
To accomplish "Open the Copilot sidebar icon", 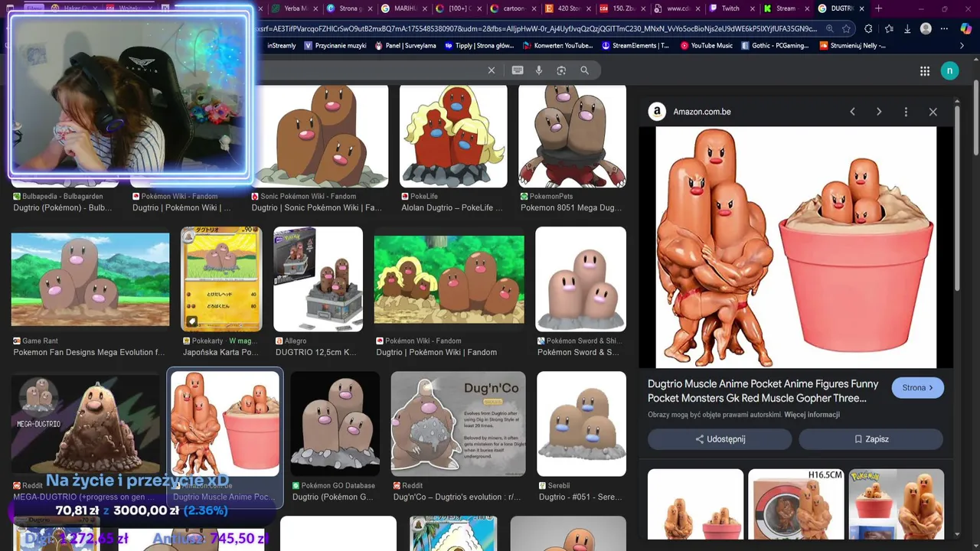I will click(x=966, y=29).
